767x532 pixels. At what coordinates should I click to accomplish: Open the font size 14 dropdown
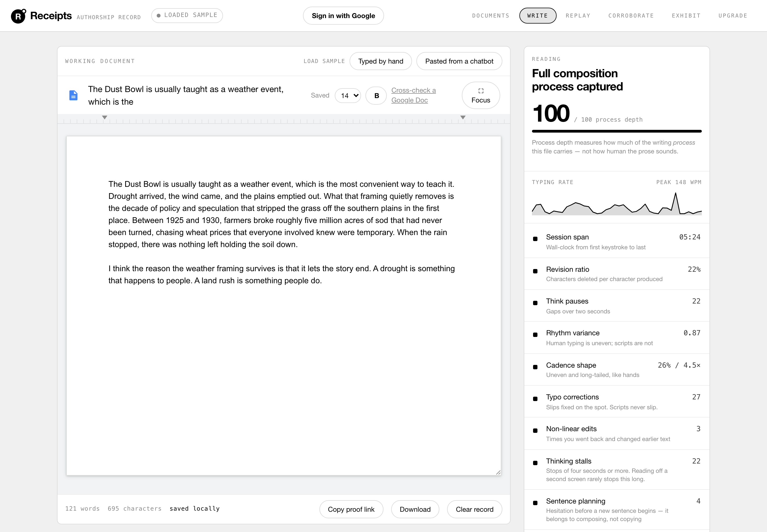(x=348, y=96)
